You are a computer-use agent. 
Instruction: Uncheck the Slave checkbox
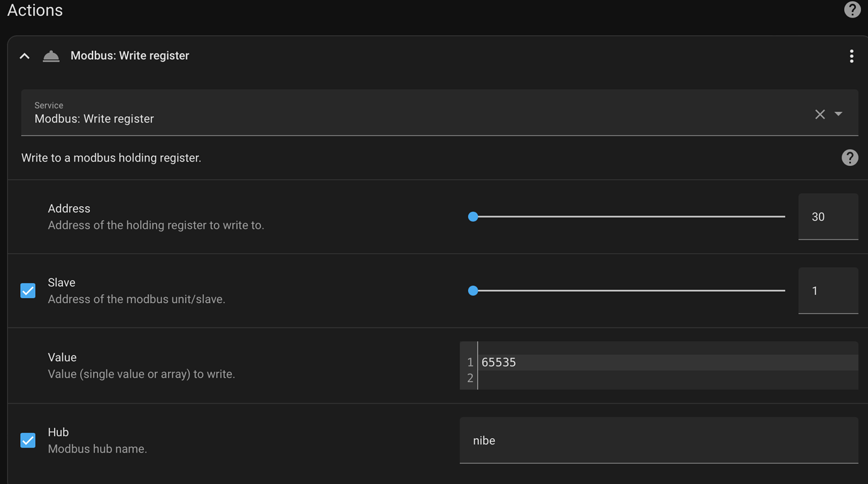click(x=28, y=290)
